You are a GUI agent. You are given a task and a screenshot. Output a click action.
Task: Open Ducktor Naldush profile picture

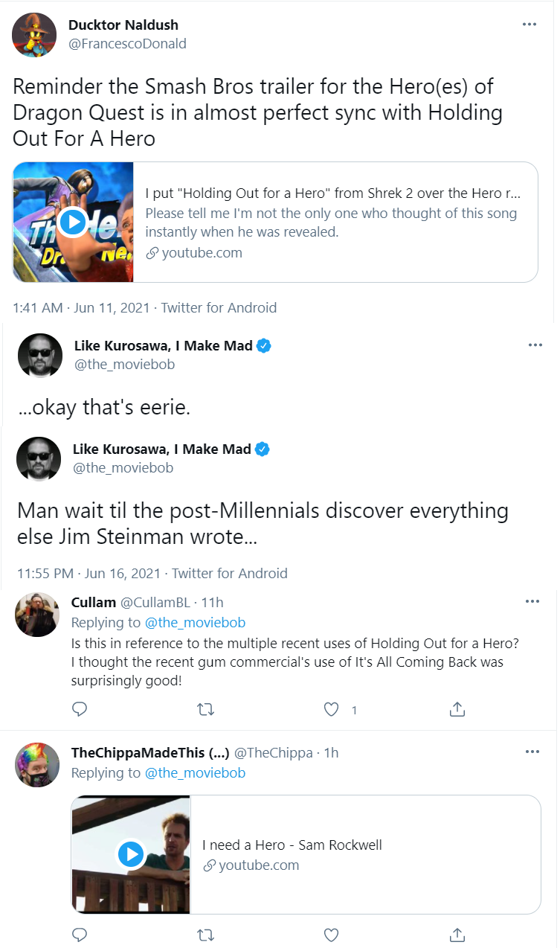coord(35,34)
